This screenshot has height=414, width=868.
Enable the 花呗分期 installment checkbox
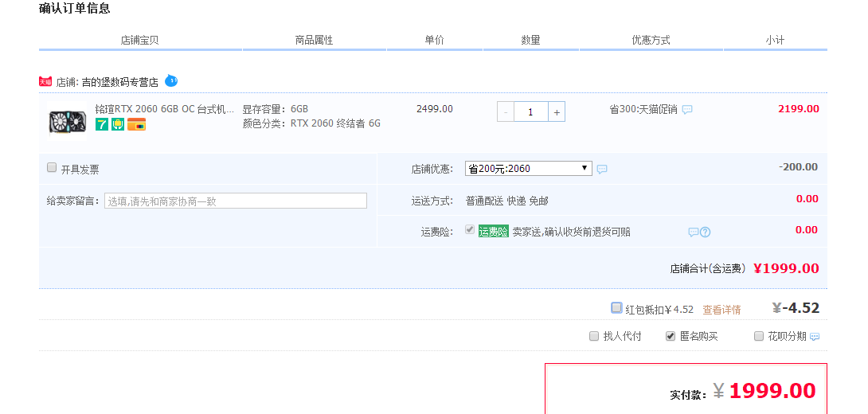click(759, 335)
